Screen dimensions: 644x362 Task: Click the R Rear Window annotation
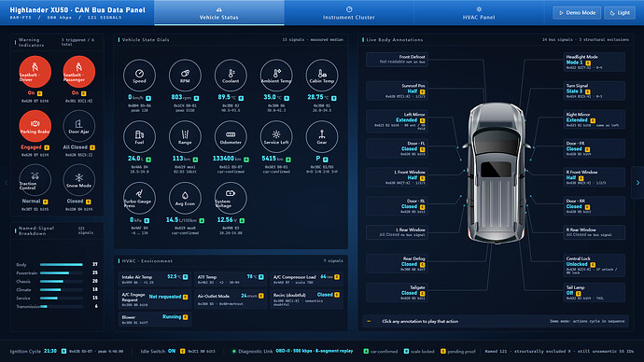coord(595,232)
